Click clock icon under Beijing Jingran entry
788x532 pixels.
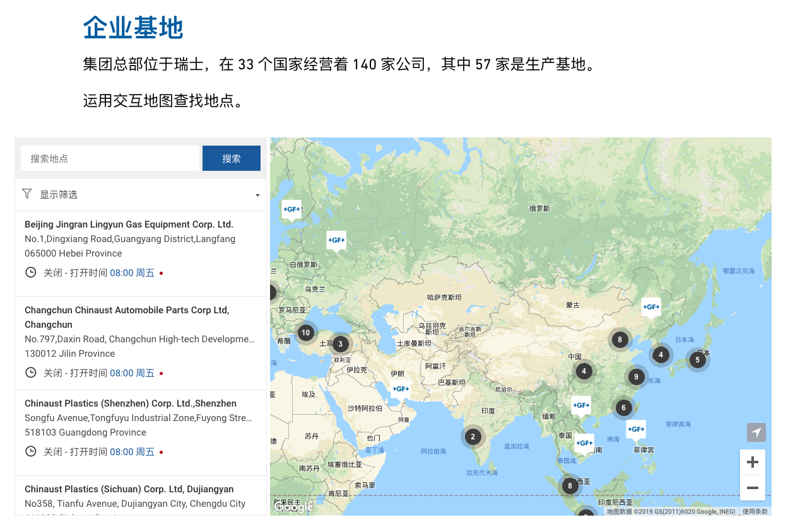point(30,273)
